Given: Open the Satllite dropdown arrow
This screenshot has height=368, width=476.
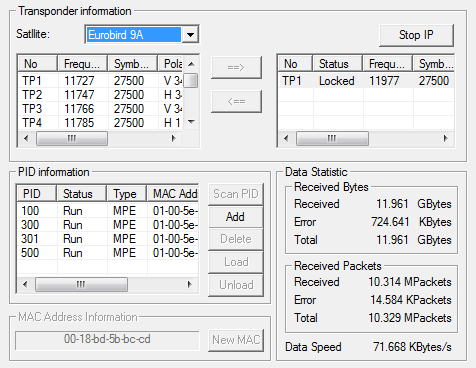Looking at the screenshot, I should coord(190,34).
